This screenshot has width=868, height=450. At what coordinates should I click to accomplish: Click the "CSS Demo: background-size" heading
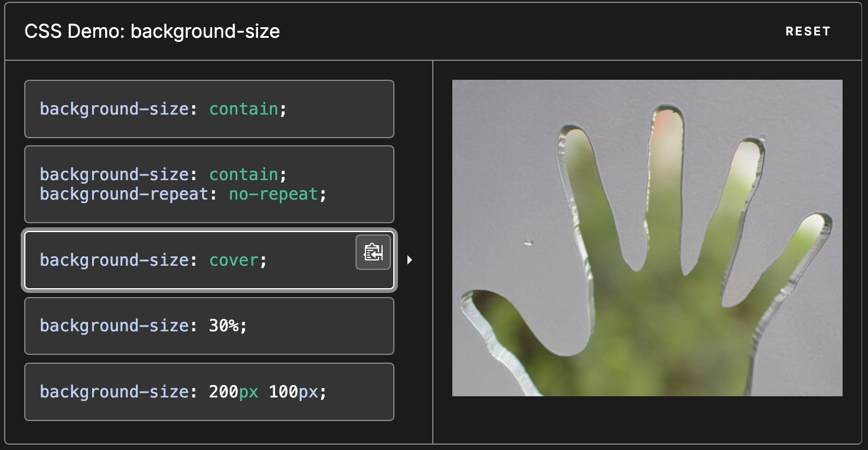(152, 31)
